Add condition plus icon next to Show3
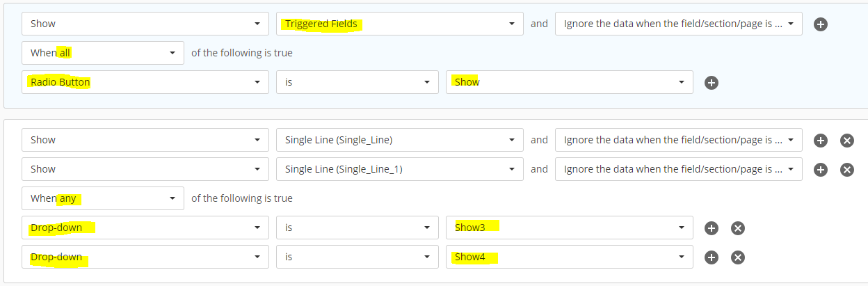 712,228
